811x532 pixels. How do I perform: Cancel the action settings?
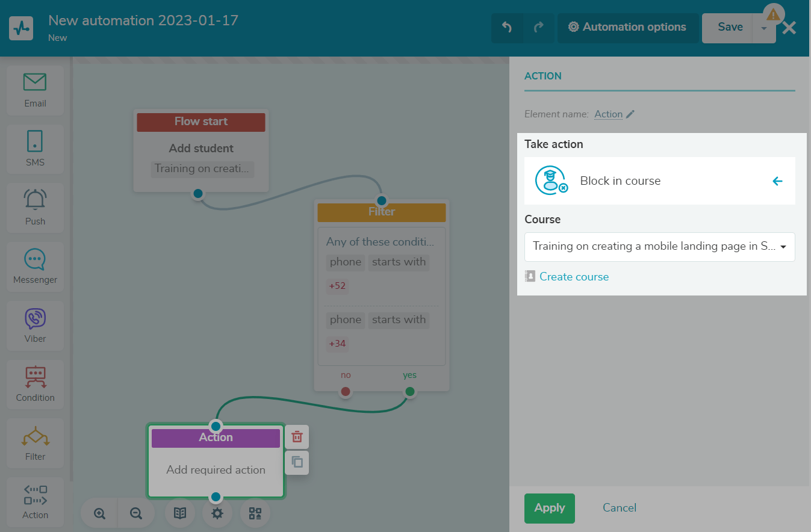(x=619, y=508)
